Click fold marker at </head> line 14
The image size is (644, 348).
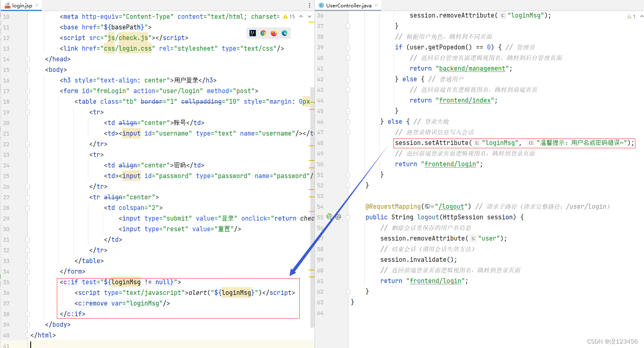coord(27,59)
